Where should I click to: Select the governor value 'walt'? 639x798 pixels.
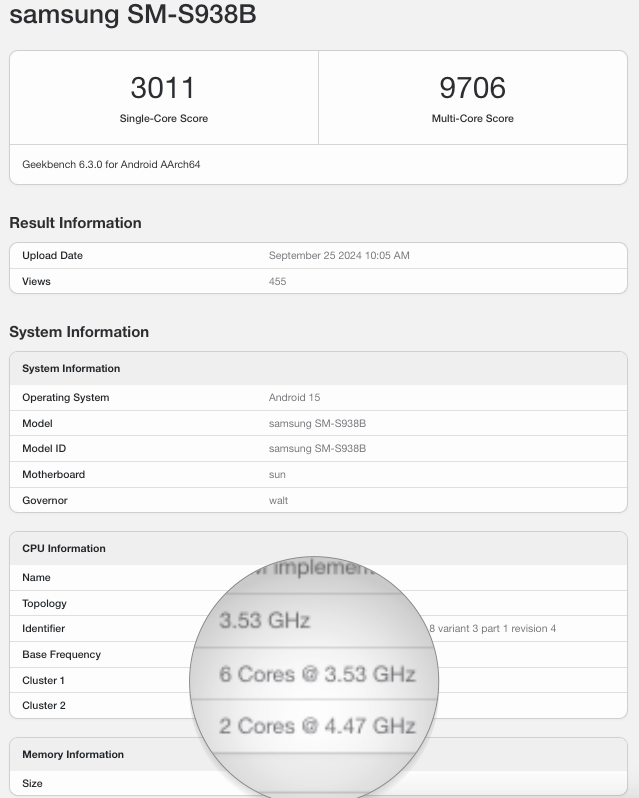(x=278, y=500)
